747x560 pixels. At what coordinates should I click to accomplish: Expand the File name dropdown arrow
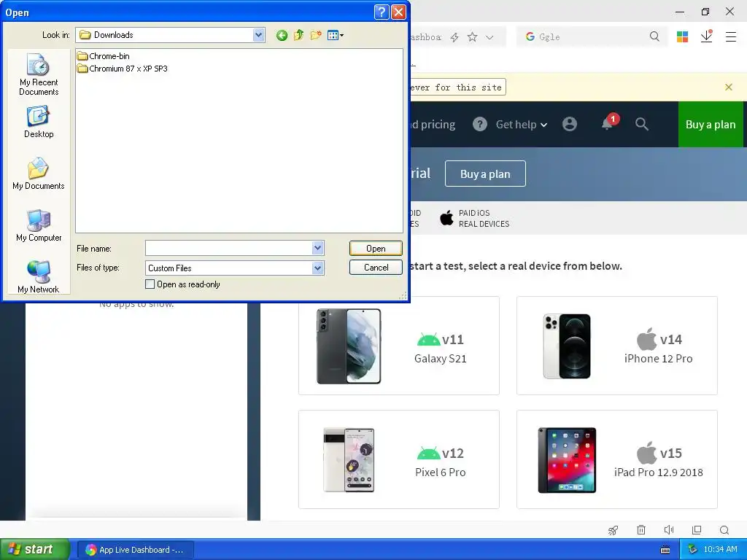tap(318, 248)
